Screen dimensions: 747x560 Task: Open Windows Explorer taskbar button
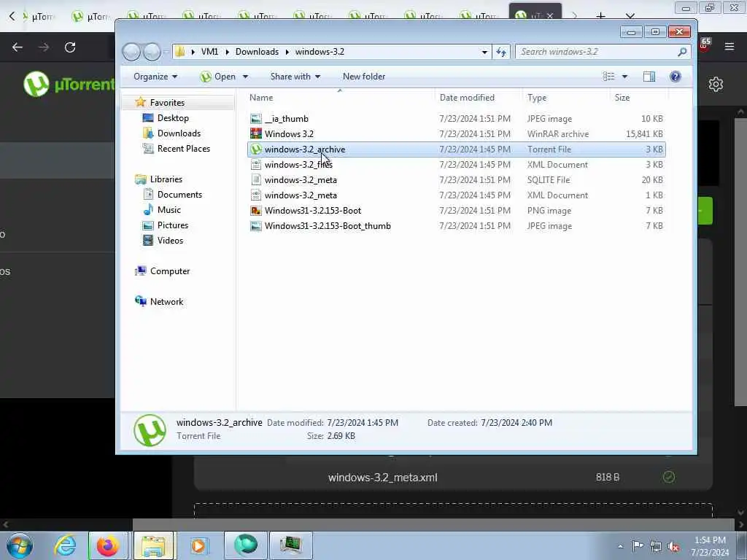point(153,545)
